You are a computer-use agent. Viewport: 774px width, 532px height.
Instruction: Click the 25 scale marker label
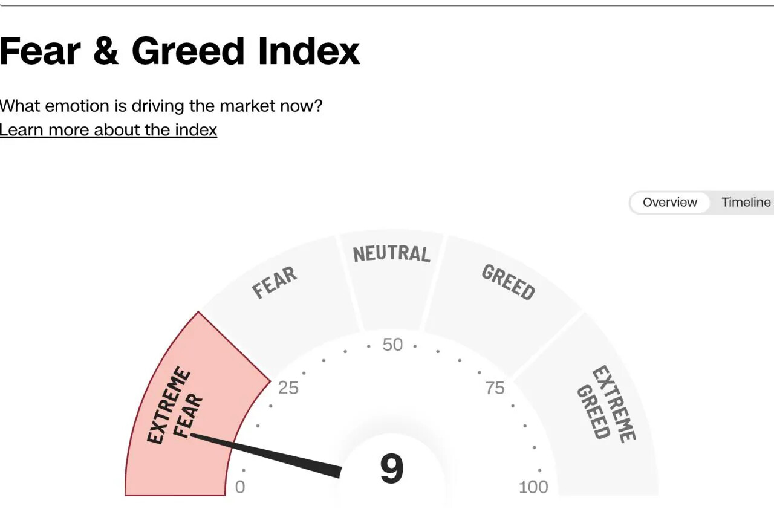tap(288, 388)
